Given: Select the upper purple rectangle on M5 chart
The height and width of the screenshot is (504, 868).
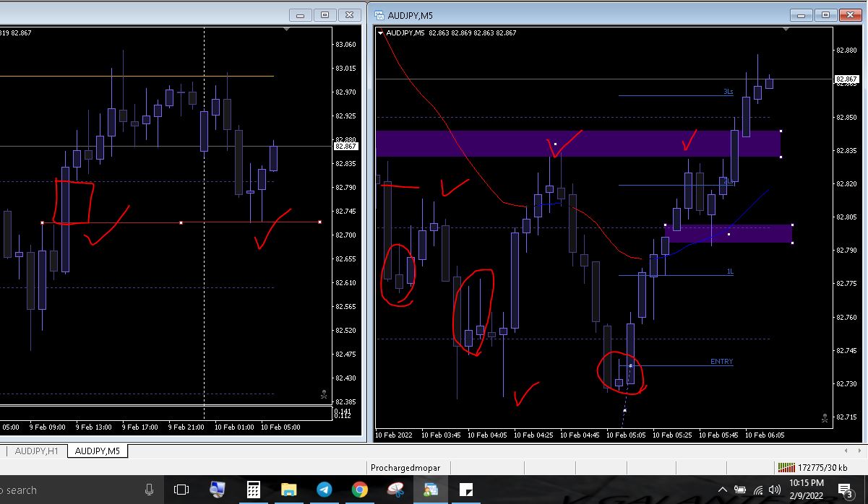Looking at the screenshot, I should 577,144.
